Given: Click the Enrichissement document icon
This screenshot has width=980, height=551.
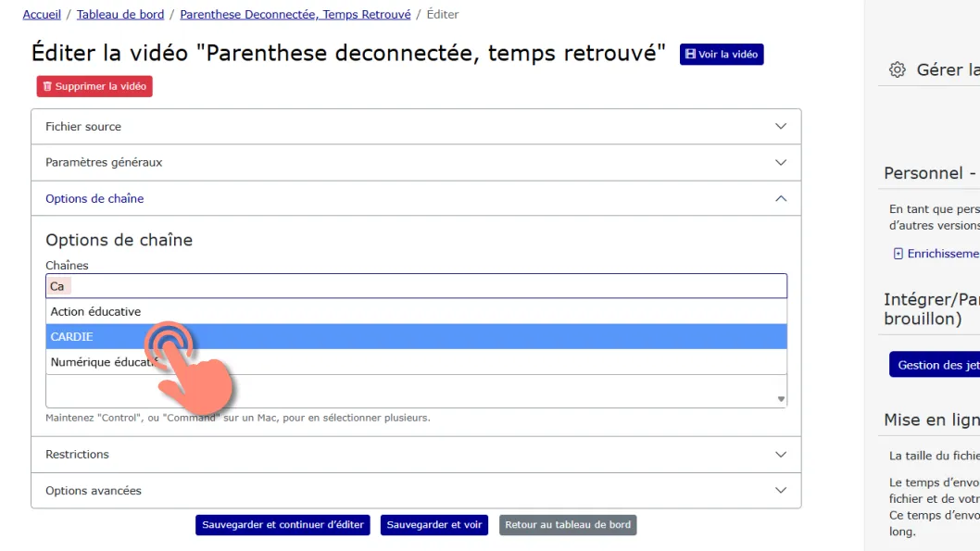Looking at the screenshot, I should point(898,254).
